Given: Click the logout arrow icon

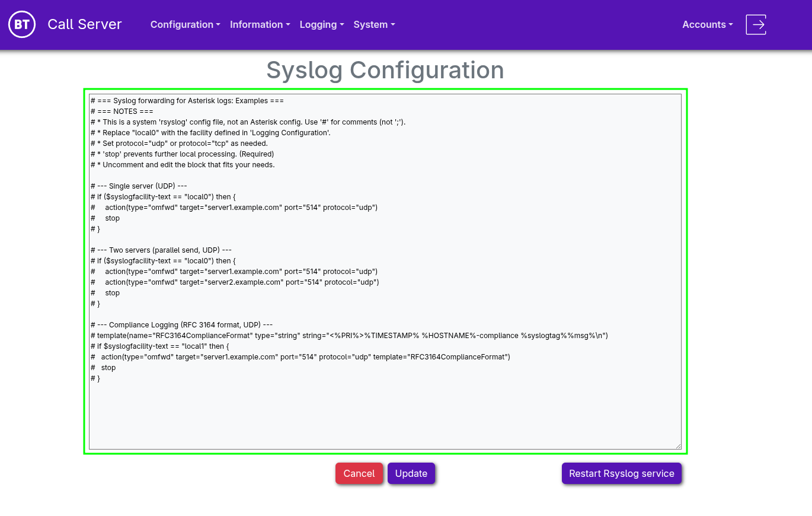Looking at the screenshot, I should [756, 24].
